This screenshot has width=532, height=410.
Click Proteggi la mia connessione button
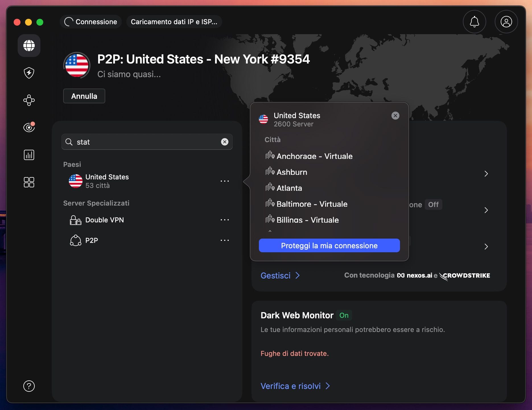click(329, 245)
